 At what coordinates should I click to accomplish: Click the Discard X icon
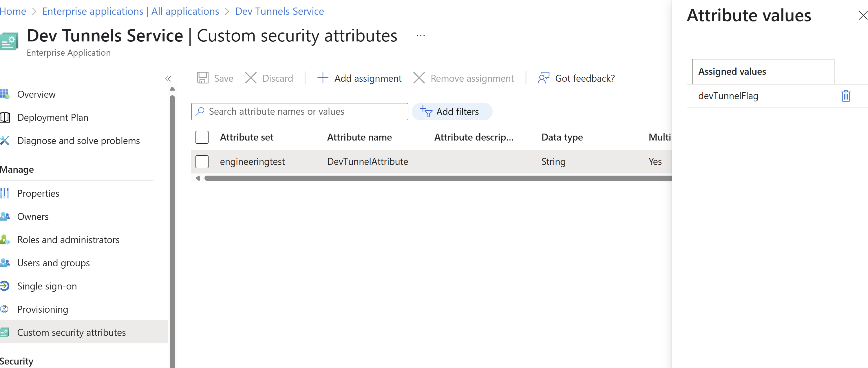[x=251, y=78]
